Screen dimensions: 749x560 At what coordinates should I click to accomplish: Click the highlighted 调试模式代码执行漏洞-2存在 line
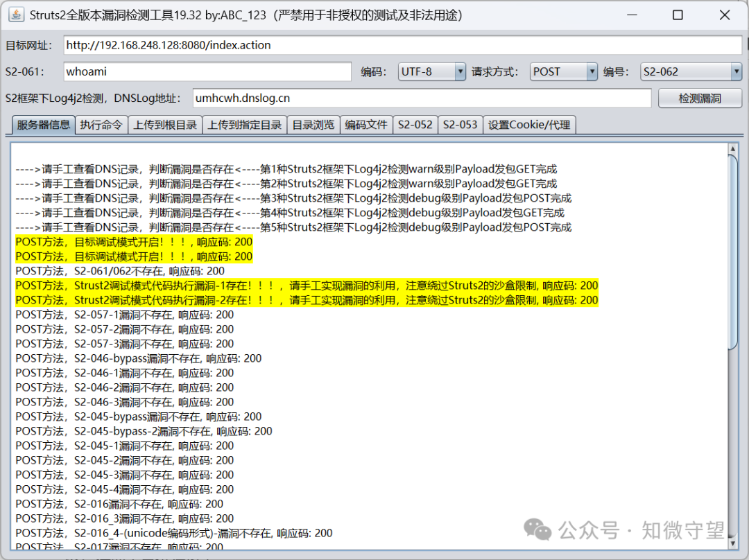point(307,300)
